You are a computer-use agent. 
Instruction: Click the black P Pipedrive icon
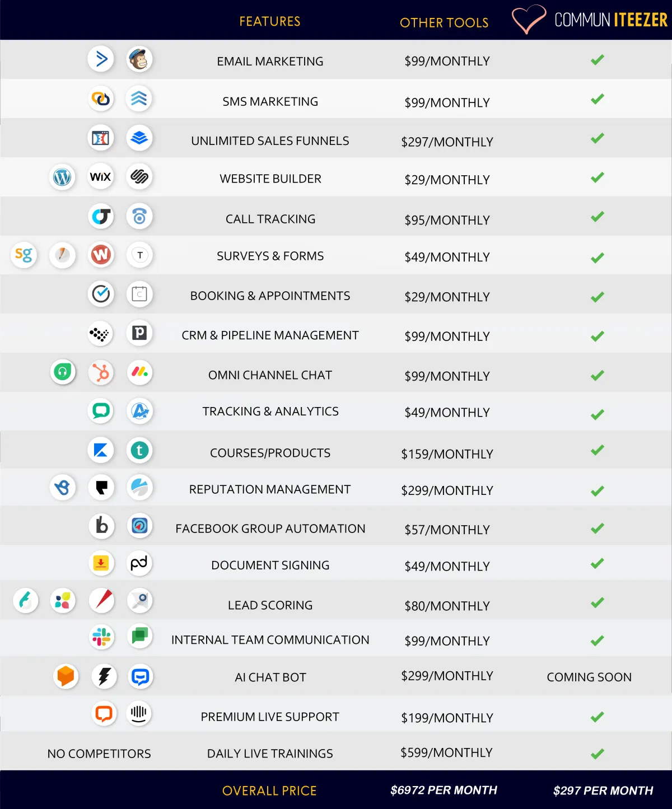click(139, 333)
